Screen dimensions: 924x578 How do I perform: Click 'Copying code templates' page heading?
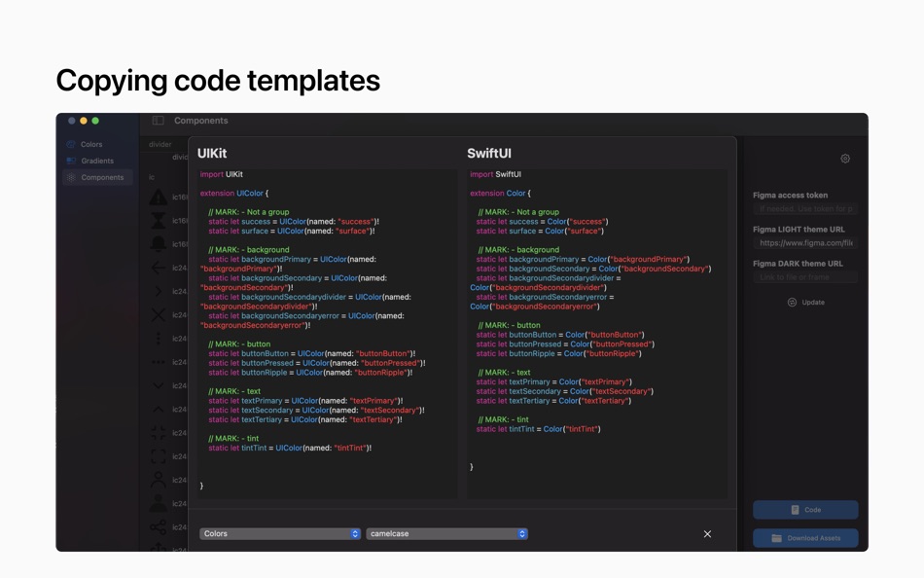(218, 81)
